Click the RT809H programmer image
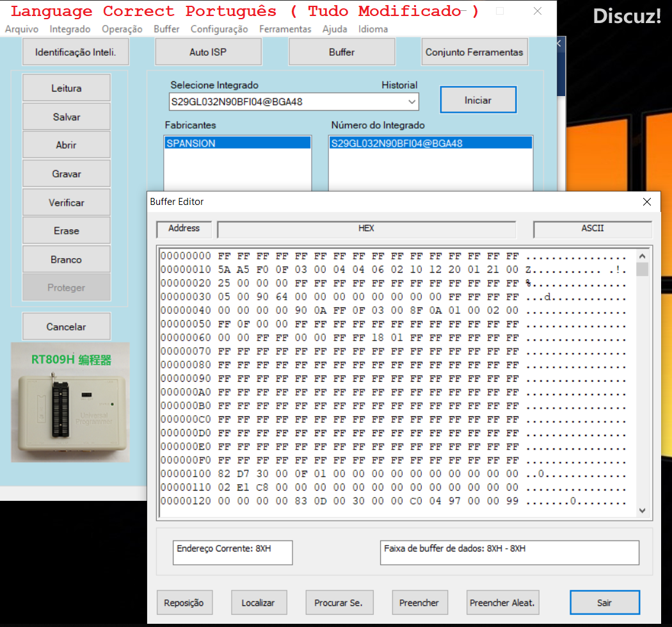 coord(70,402)
